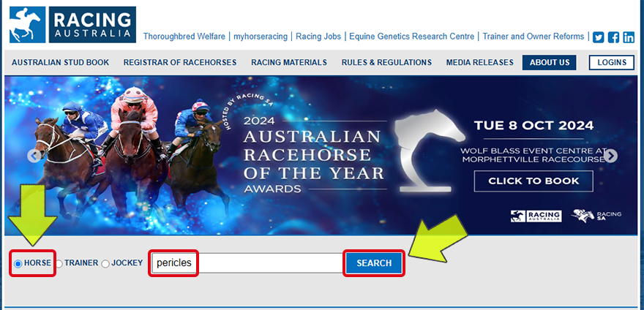This screenshot has width=644, height=310.
Task: Open the Twitter social icon
Action: pos(598,37)
